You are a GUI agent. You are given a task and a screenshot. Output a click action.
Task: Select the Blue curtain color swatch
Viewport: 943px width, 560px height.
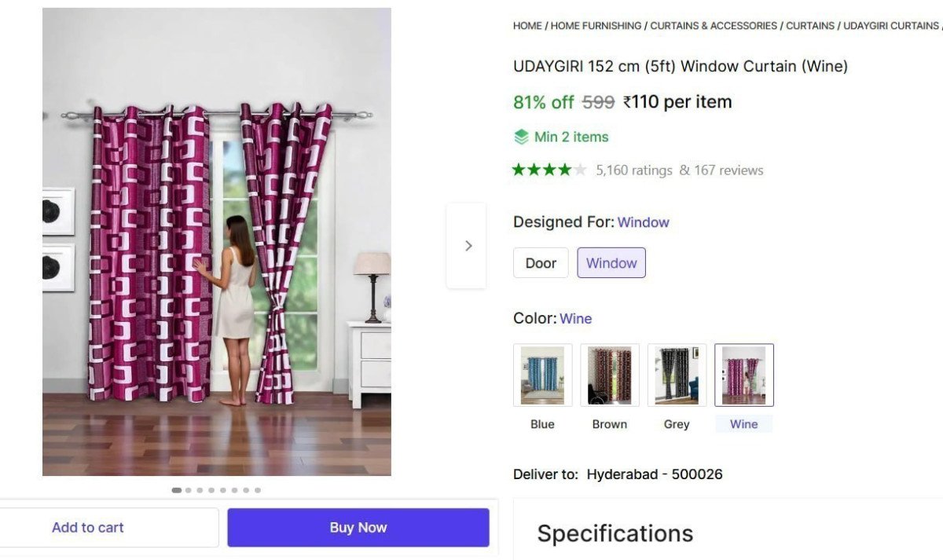tap(542, 375)
